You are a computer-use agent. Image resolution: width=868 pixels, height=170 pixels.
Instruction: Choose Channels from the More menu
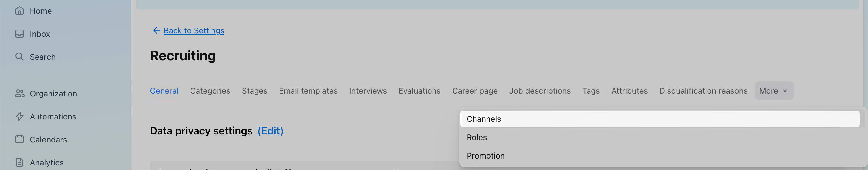[x=660, y=119]
